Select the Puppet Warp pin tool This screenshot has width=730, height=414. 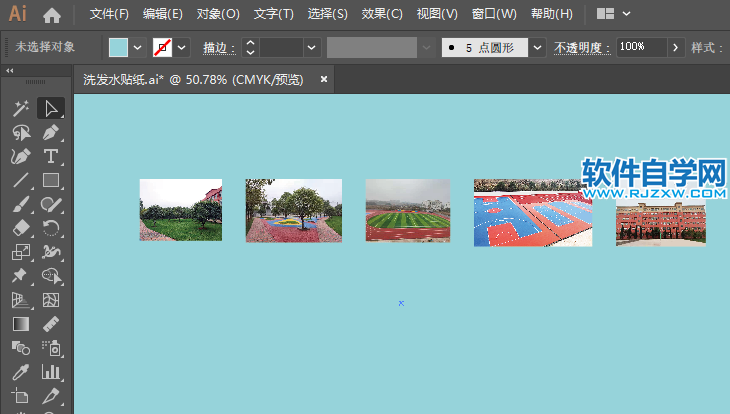pos(20,276)
